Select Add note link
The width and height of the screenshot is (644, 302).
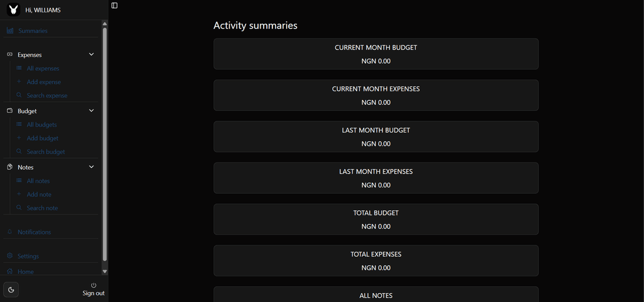(x=39, y=195)
